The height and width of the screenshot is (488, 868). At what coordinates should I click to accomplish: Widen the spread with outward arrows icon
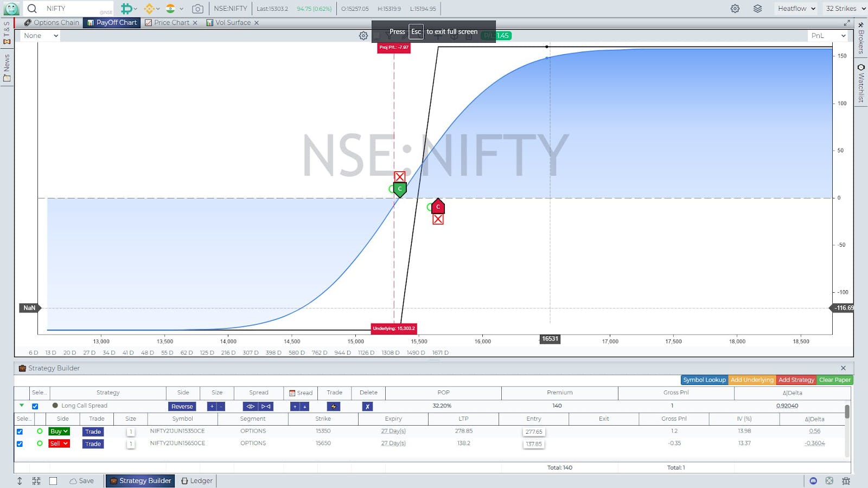(x=251, y=406)
